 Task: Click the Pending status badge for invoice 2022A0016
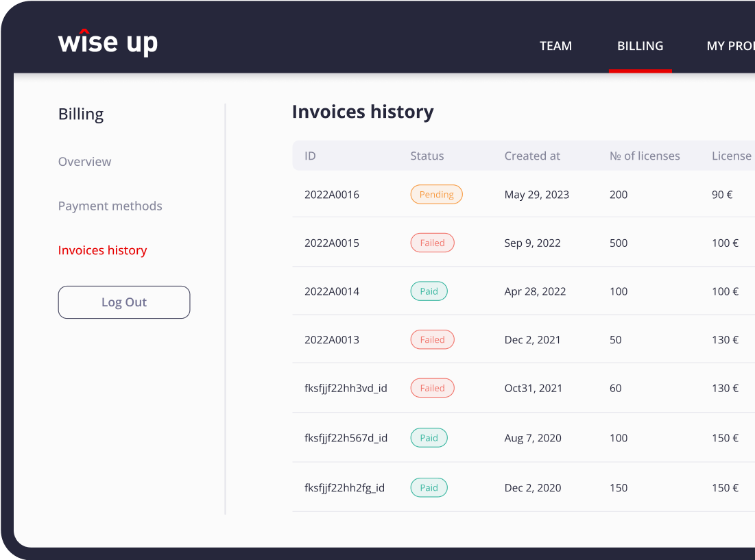(x=436, y=195)
